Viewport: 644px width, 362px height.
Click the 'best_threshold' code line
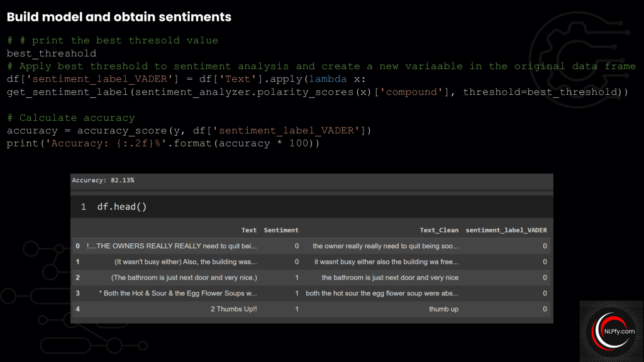pyautogui.click(x=52, y=53)
